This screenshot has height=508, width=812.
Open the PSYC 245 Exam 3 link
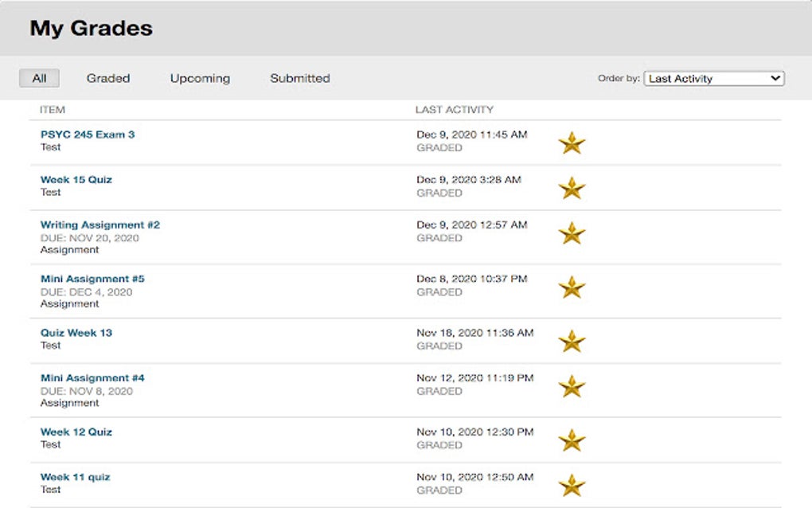(88, 135)
